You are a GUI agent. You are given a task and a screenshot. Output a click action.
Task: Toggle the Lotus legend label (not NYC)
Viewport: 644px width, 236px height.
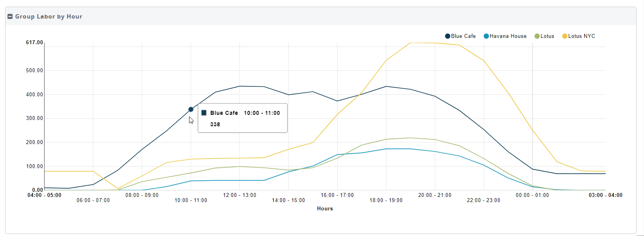(x=547, y=36)
